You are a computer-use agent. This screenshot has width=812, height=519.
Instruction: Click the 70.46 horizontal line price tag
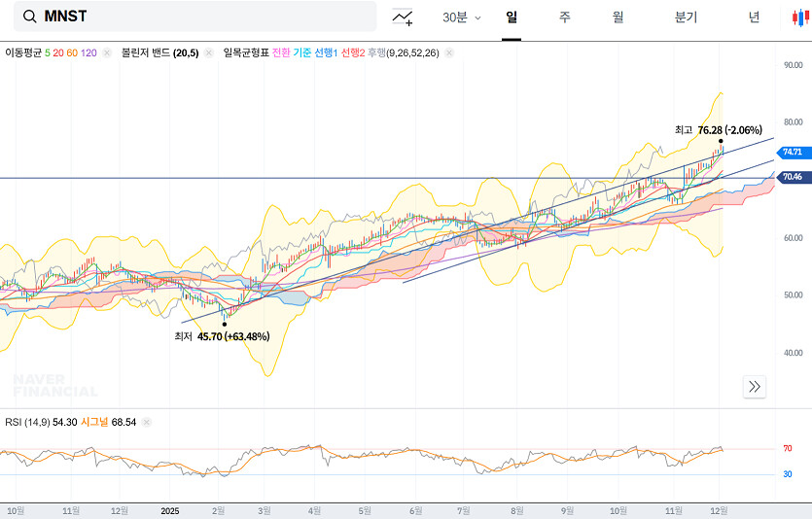point(794,177)
